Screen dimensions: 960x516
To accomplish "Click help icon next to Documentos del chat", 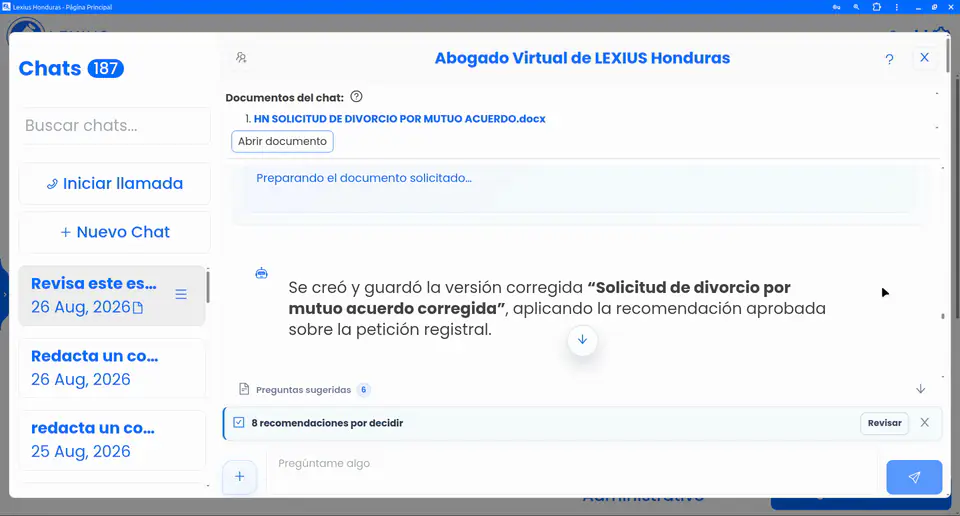I will [356, 97].
